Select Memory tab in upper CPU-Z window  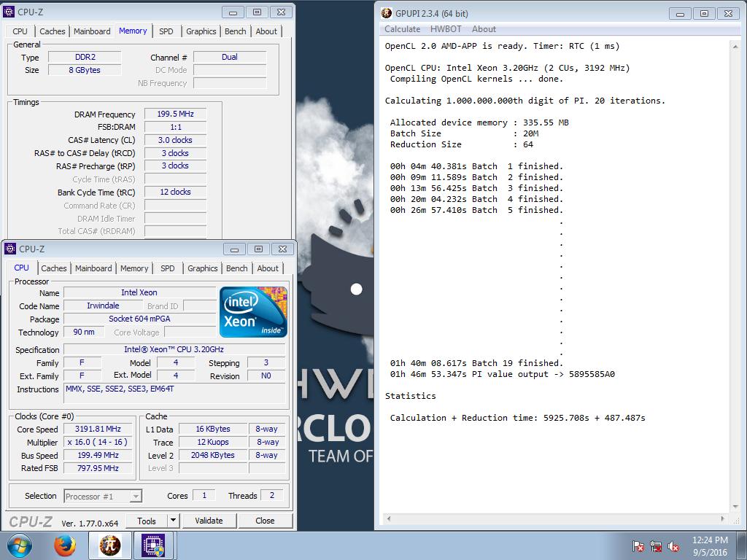133,31
